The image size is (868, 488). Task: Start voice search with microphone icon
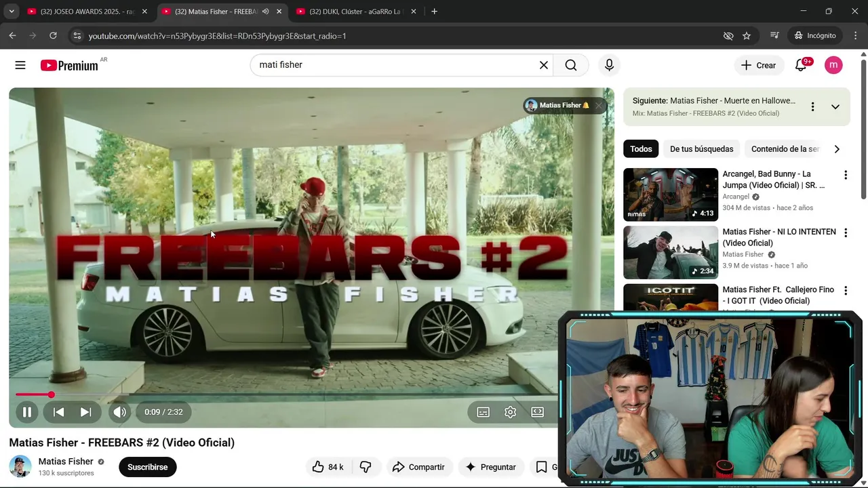609,65
